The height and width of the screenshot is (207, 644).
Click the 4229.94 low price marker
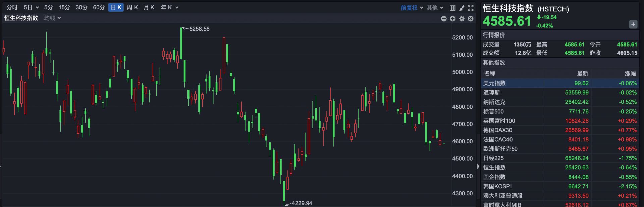point(302,203)
